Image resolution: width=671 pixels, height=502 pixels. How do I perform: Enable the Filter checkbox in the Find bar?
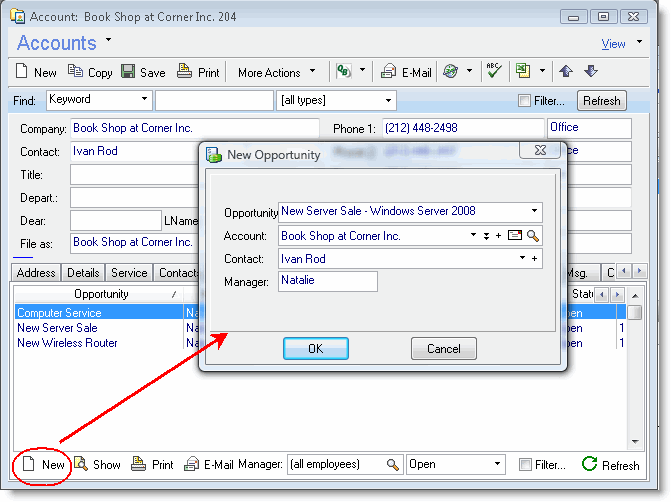(524, 101)
